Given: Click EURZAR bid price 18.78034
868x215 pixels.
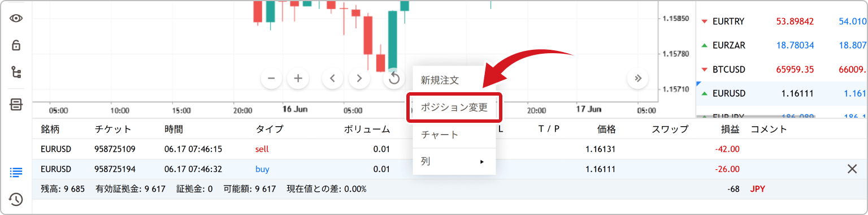Looking at the screenshot, I should (x=795, y=45).
